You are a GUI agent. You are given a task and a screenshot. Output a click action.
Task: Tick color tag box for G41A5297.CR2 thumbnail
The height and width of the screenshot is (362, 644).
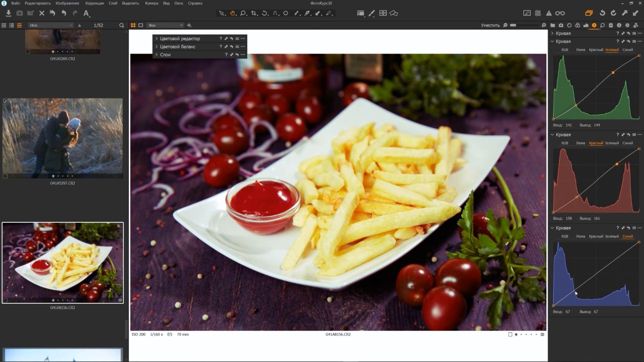(x=5, y=176)
